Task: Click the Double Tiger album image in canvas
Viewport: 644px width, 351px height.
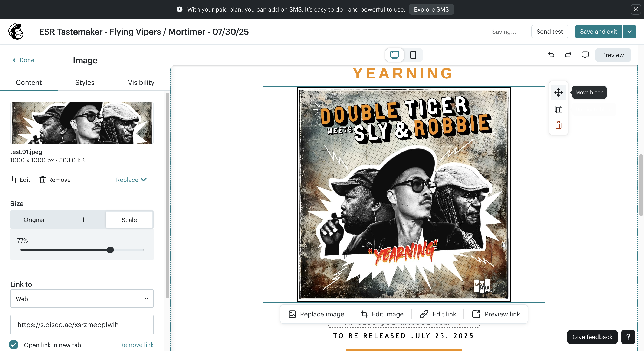Action: pos(404,194)
